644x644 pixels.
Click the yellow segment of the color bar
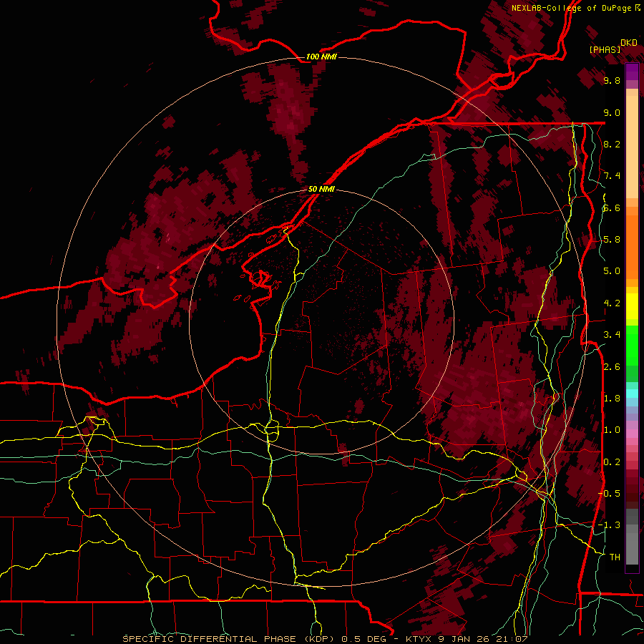pyautogui.click(x=632, y=306)
